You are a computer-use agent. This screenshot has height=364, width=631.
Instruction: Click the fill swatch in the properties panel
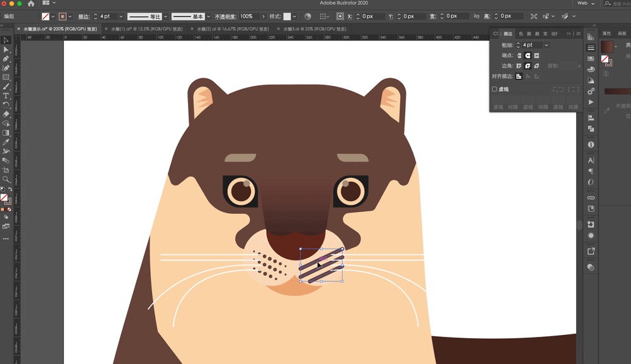coord(607,47)
